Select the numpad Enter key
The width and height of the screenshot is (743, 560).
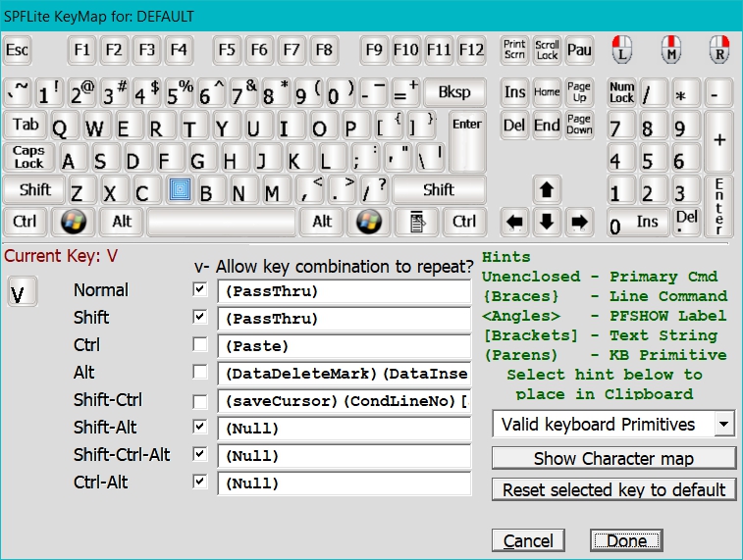click(x=718, y=205)
